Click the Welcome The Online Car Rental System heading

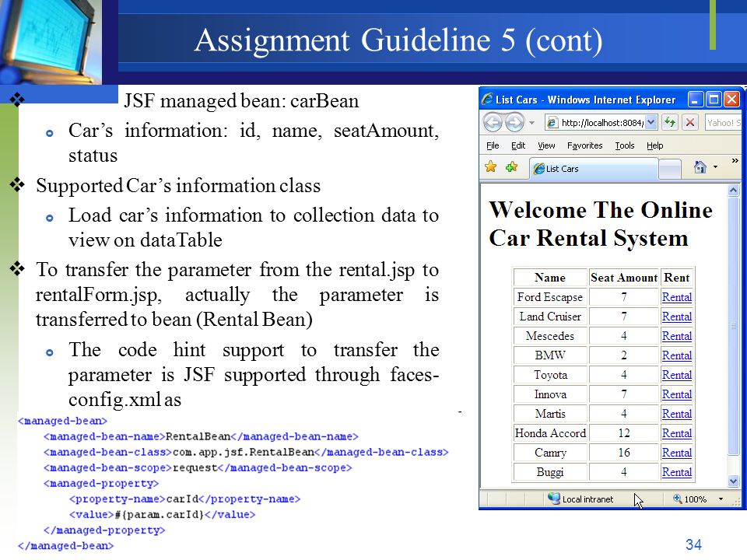pyautogui.click(x=601, y=224)
